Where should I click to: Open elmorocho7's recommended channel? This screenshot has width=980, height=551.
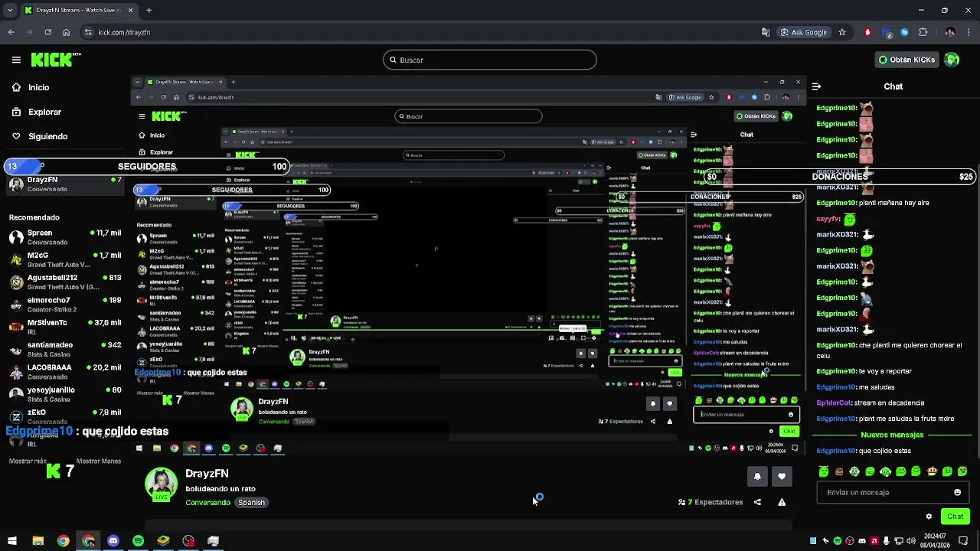tap(65, 305)
